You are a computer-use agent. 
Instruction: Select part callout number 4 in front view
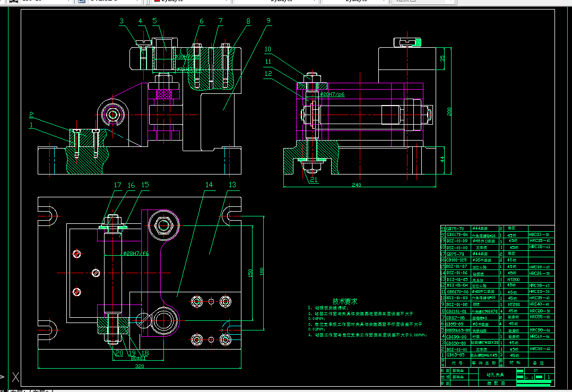pos(141,21)
